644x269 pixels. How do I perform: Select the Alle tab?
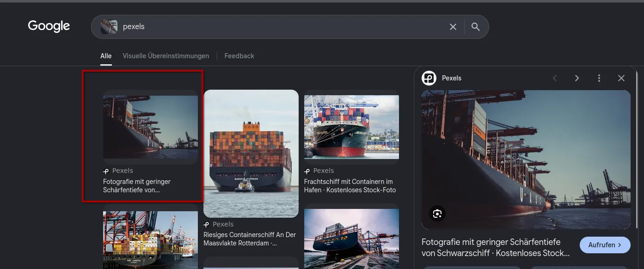point(106,56)
